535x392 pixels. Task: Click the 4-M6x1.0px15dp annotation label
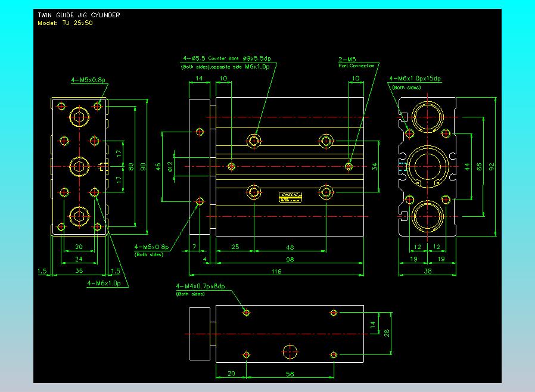pos(415,79)
